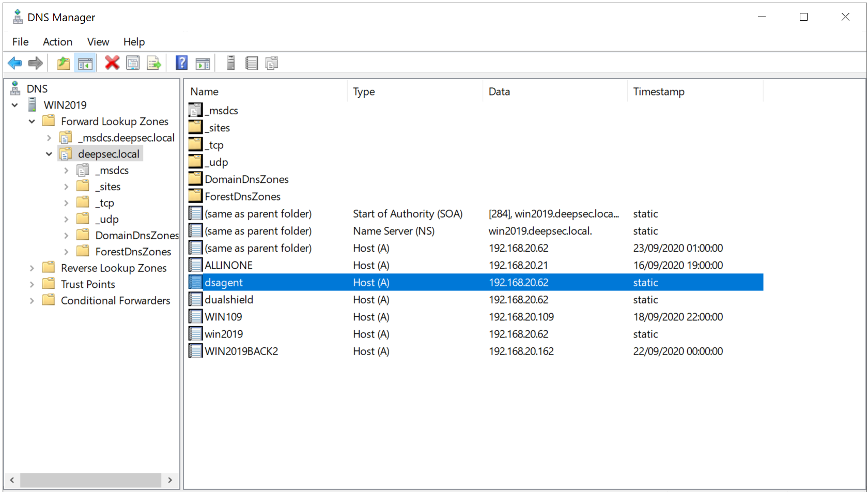Open the Action menu
This screenshot has height=492, width=868.
click(57, 42)
